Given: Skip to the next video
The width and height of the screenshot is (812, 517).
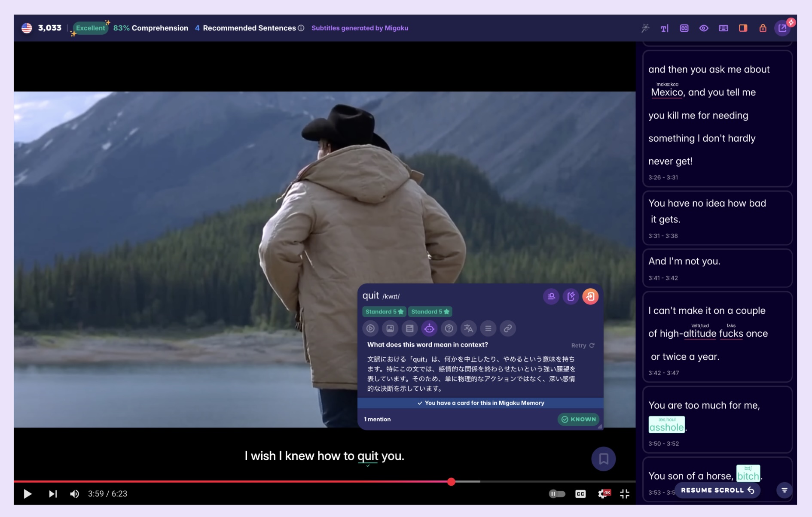Looking at the screenshot, I should (x=53, y=494).
